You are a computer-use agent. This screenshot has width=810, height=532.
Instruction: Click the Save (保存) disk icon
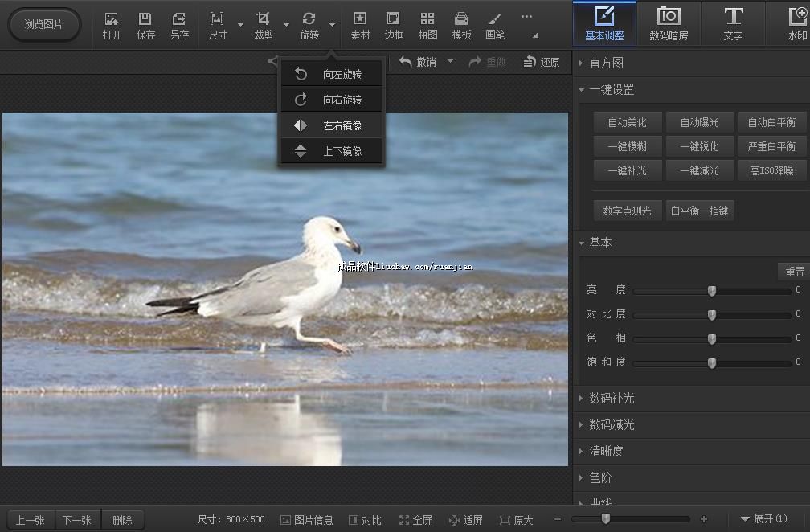145,19
